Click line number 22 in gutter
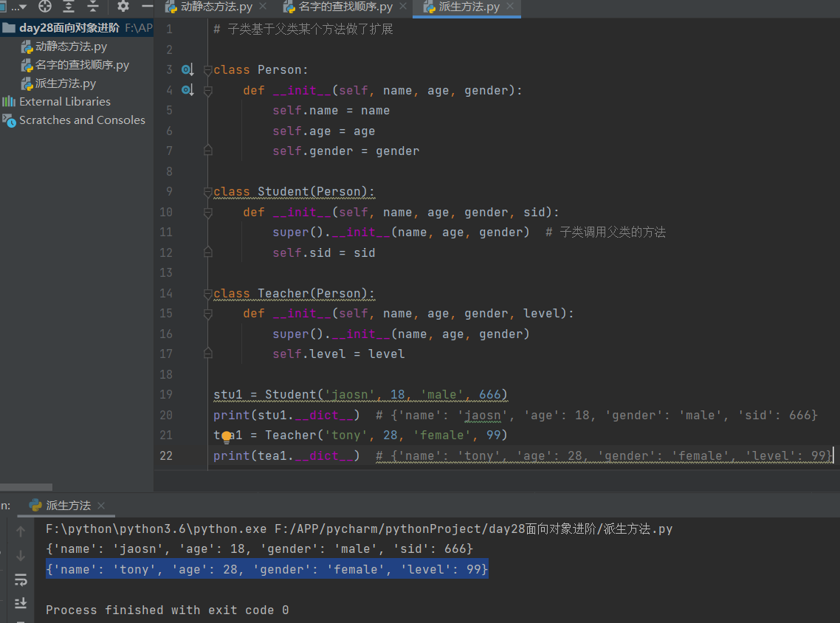 [x=166, y=456]
